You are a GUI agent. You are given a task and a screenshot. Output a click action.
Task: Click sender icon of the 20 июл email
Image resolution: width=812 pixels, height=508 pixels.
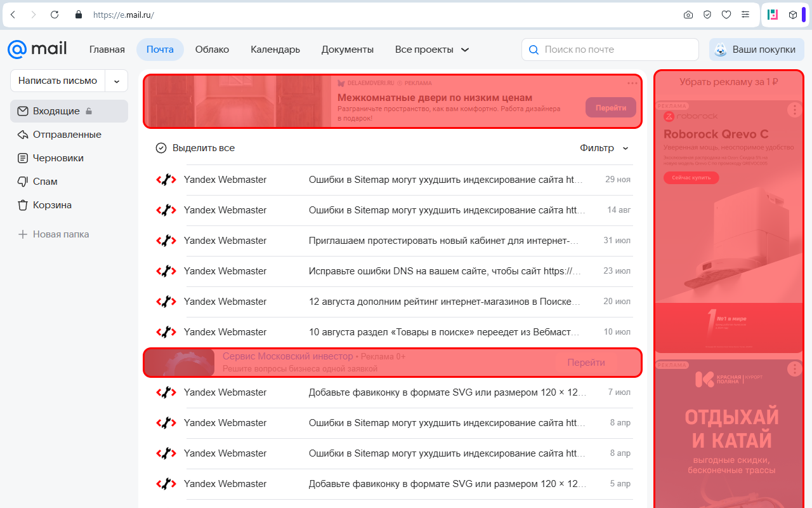(166, 302)
